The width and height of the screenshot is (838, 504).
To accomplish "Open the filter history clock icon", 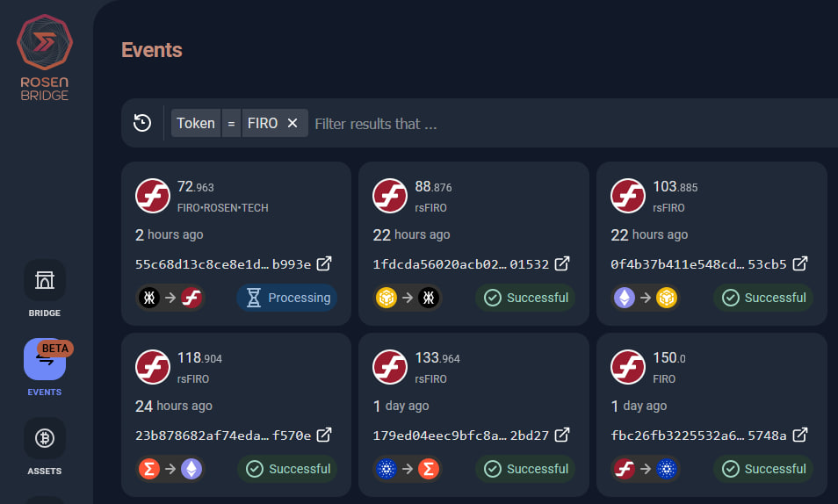I will point(142,123).
